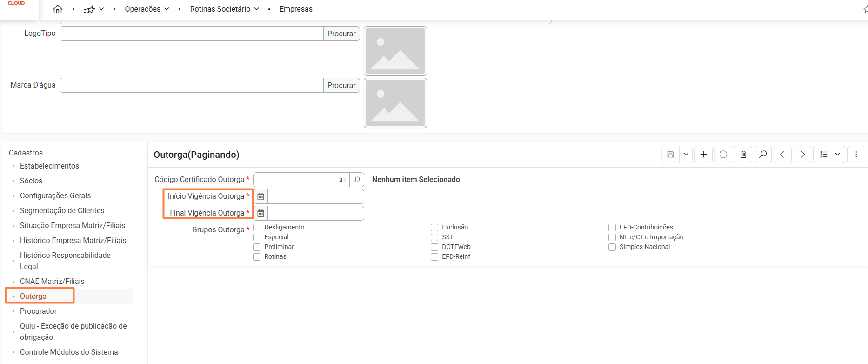
Task: Enable the DCTFWeb checkbox
Action: (x=434, y=247)
